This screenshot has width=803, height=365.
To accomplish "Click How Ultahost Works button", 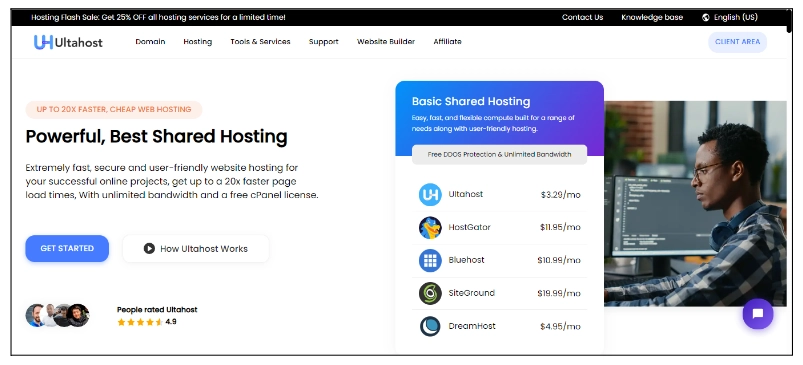I will (196, 249).
